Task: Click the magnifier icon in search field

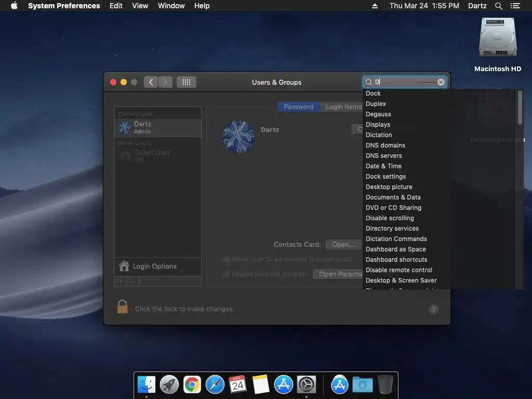Action: (368, 82)
